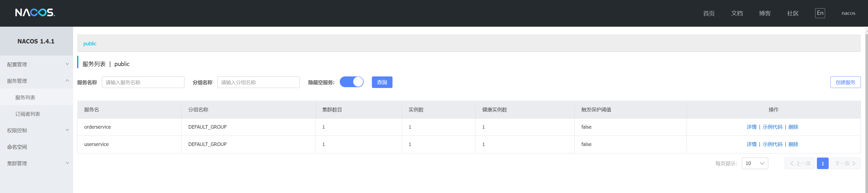Open 命名空间 in the sidebar

point(17,147)
